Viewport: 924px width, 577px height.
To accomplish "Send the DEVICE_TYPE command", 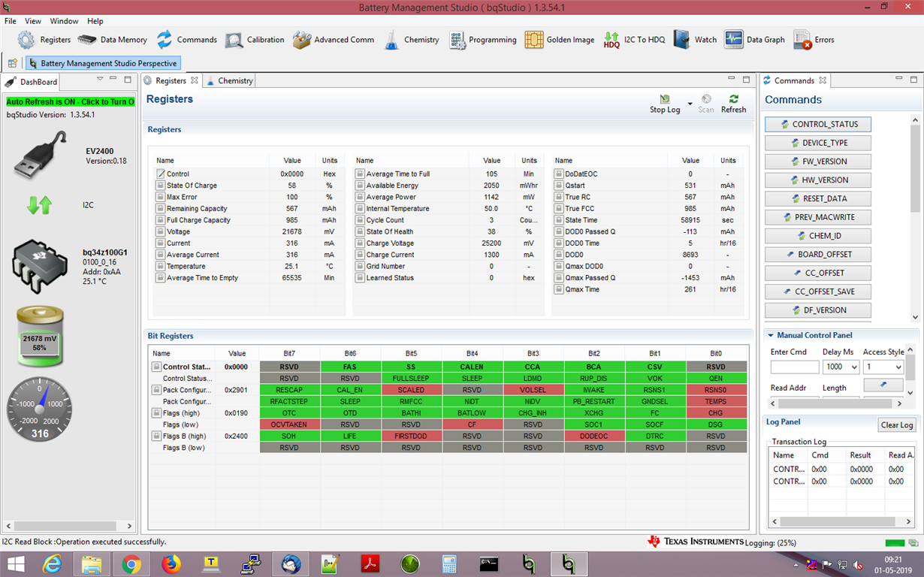I will point(817,143).
